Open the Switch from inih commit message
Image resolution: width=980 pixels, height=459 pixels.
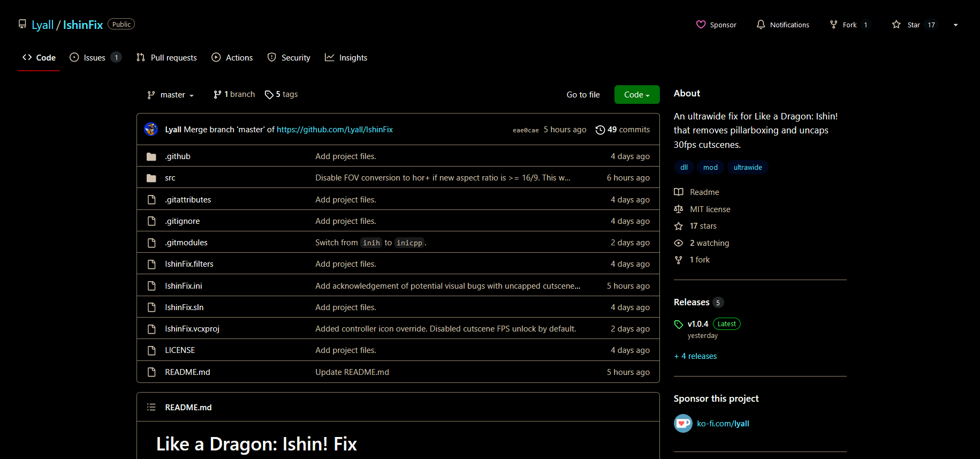[371, 243]
